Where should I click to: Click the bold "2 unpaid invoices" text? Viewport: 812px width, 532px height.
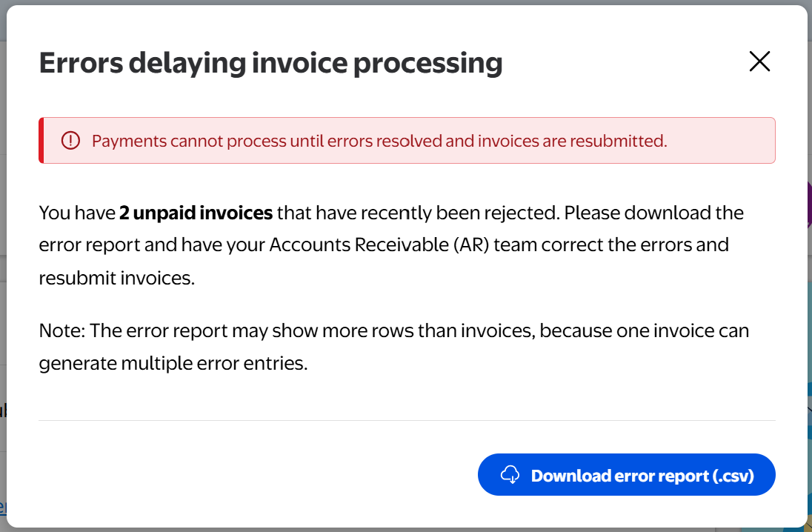196,213
